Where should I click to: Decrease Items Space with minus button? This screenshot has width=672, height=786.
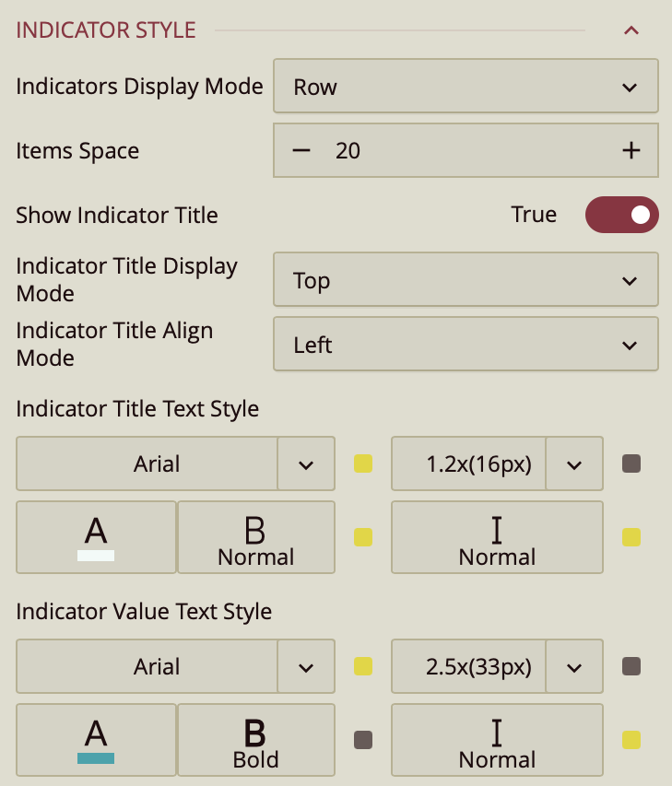point(301,150)
